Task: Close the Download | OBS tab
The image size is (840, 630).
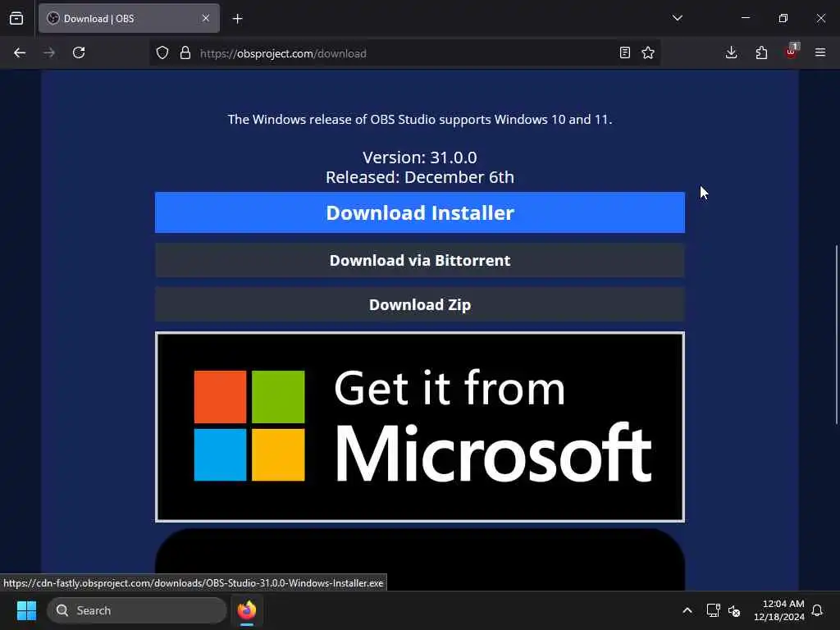Action: (x=206, y=18)
